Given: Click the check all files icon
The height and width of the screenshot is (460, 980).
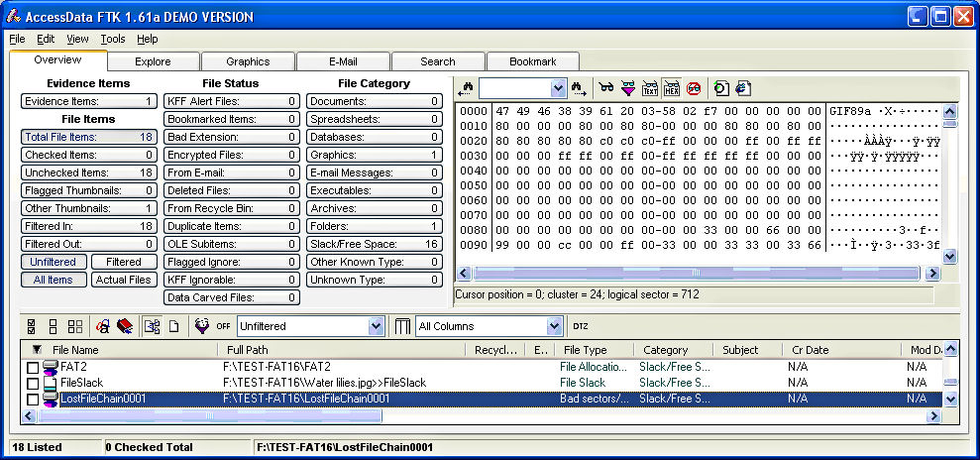Looking at the screenshot, I should pyautogui.click(x=31, y=326).
